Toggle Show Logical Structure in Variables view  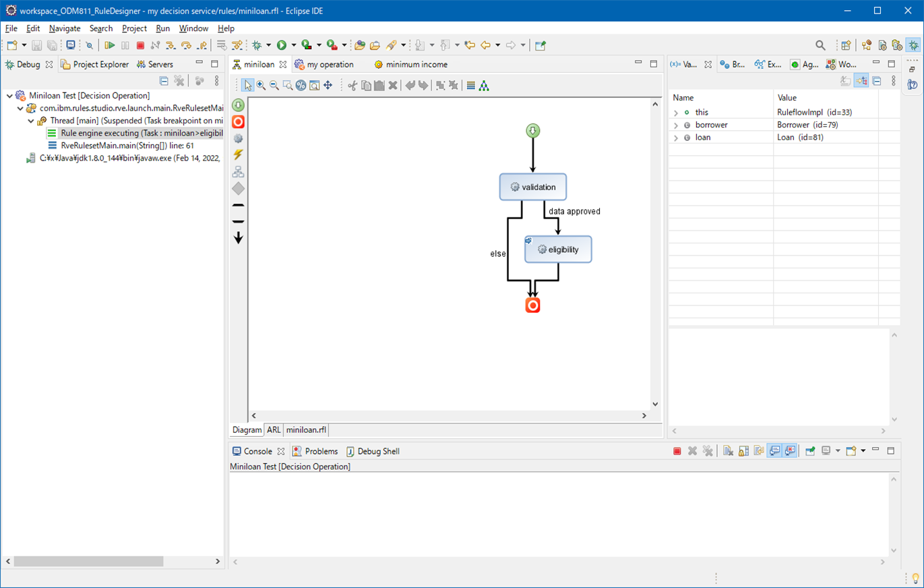tap(861, 81)
